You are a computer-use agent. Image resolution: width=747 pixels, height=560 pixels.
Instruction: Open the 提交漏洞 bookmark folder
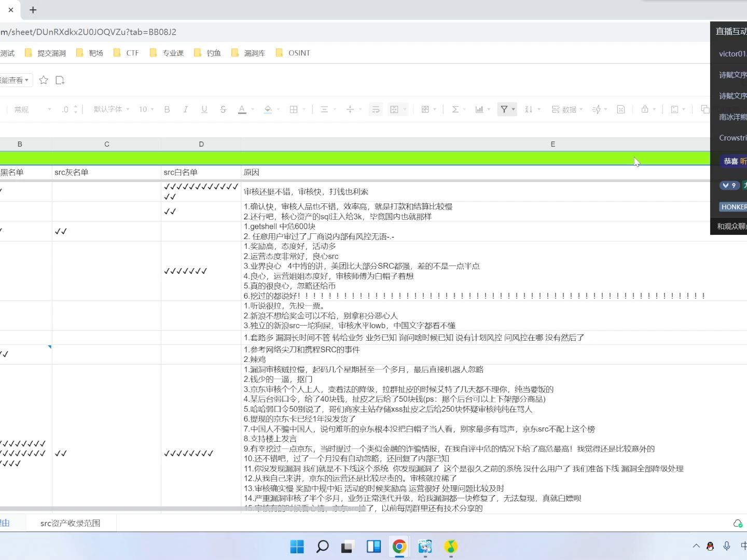46,53
